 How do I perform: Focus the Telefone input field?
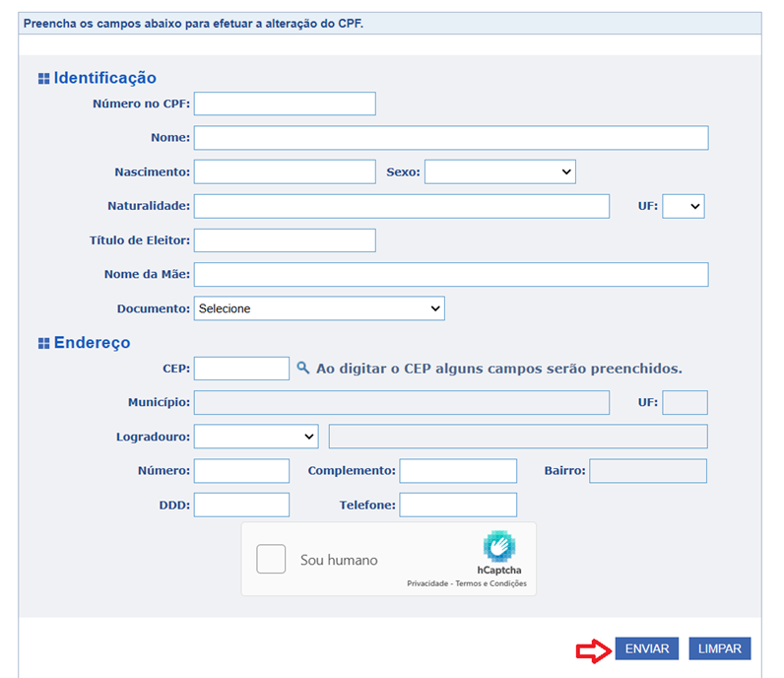coord(458,505)
